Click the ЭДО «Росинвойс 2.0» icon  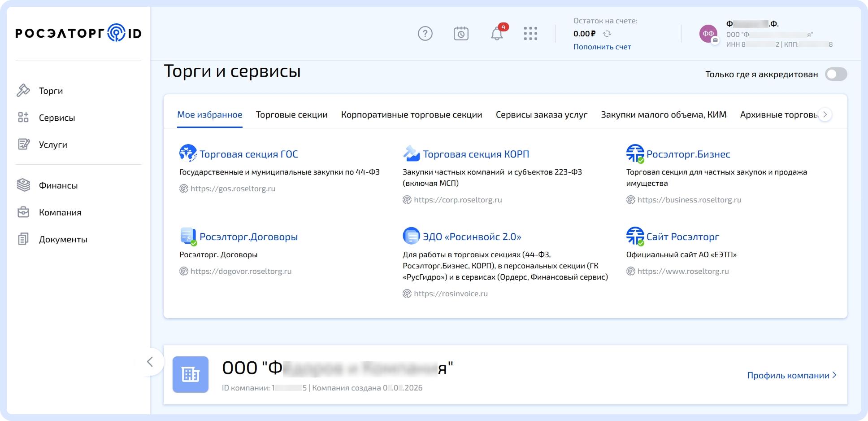tap(411, 236)
